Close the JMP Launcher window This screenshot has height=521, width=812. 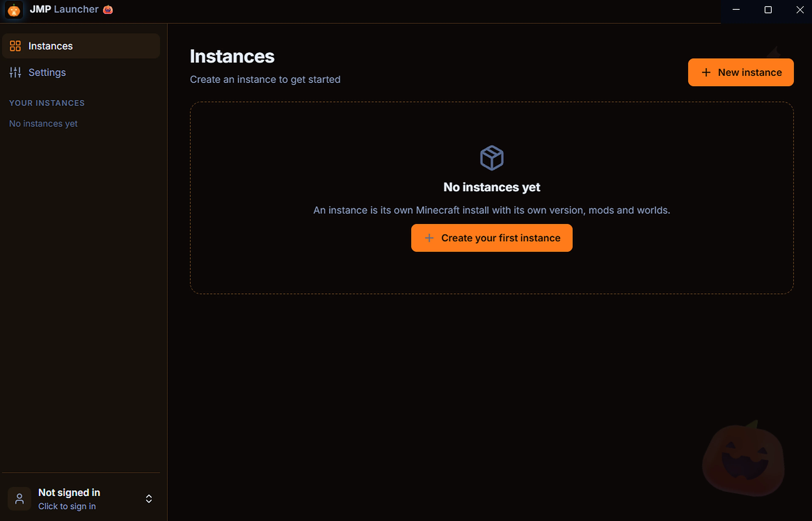[x=800, y=10]
